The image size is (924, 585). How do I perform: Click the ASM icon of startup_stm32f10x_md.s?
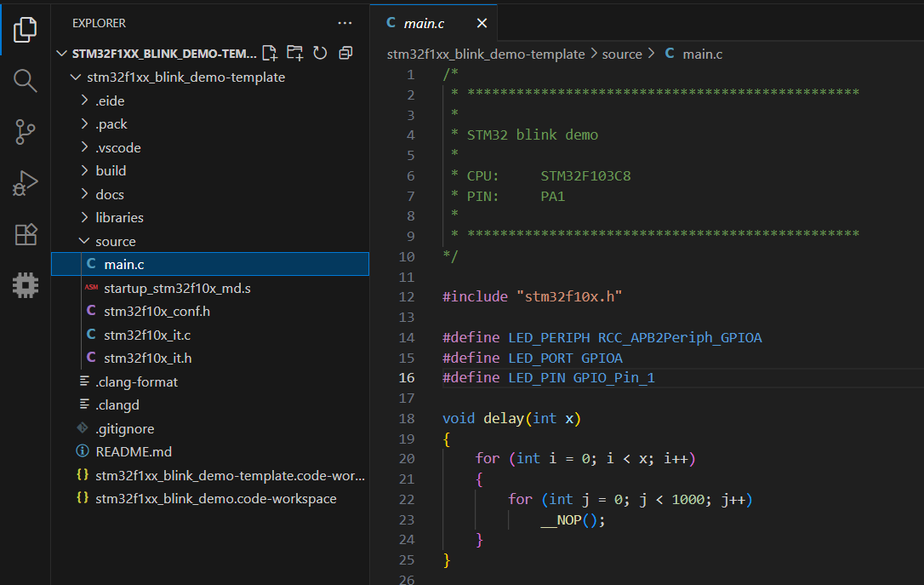(x=91, y=287)
